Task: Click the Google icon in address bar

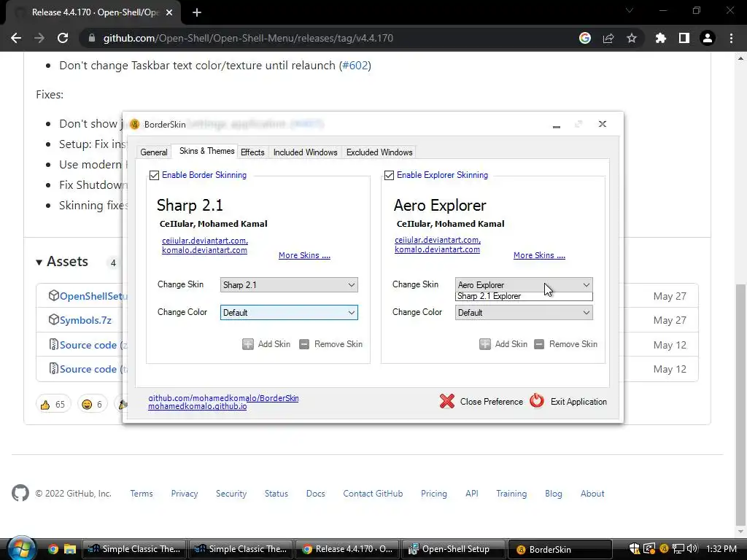Action: pyautogui.click(x=585, y=38)
